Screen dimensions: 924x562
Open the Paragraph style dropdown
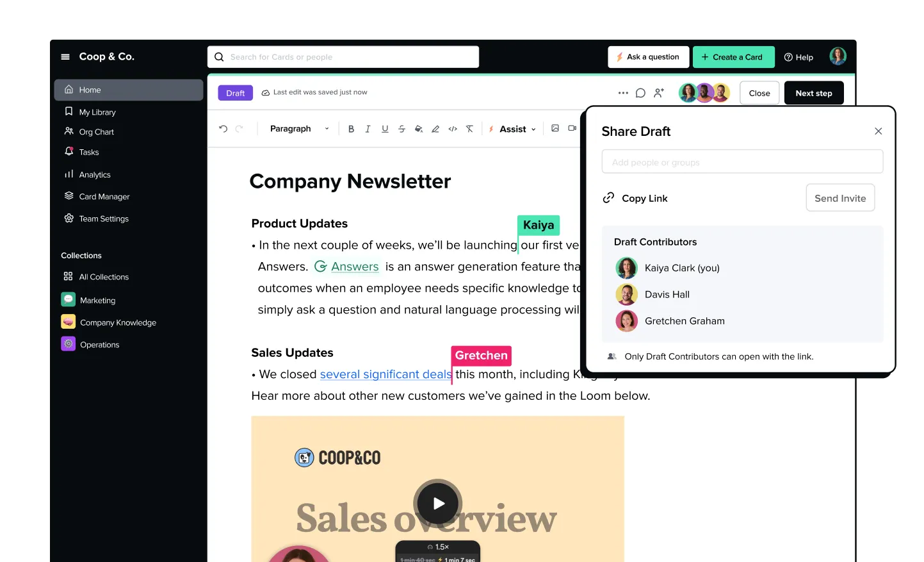point(299,129)
